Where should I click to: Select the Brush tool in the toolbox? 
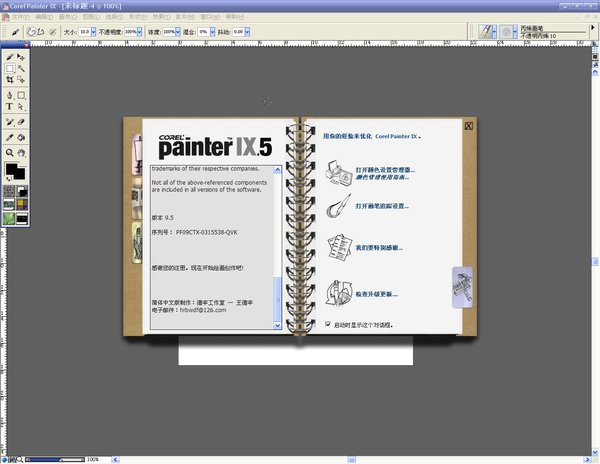10,57
